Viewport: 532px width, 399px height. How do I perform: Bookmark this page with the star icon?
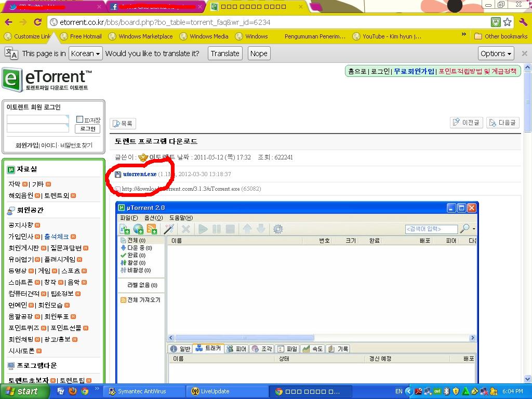(x=507, y=22)
